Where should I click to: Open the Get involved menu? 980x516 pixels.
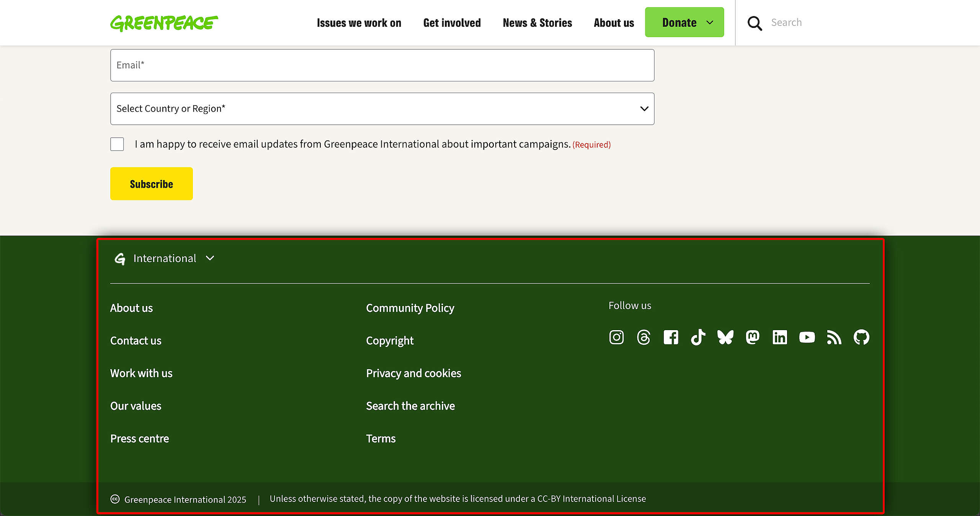click(452, 23)
